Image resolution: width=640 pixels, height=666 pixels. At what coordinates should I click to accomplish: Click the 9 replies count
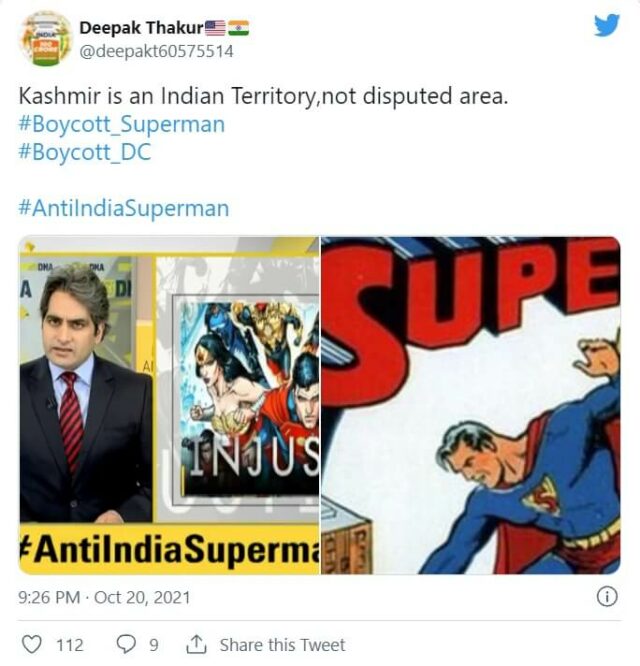pyautogui.click(x=154, y=645)
